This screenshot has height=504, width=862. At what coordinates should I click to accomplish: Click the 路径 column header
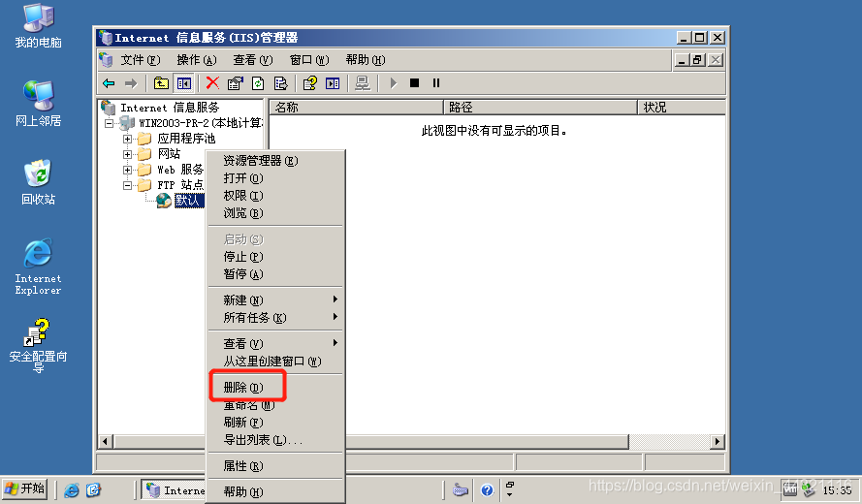point(540,108)
